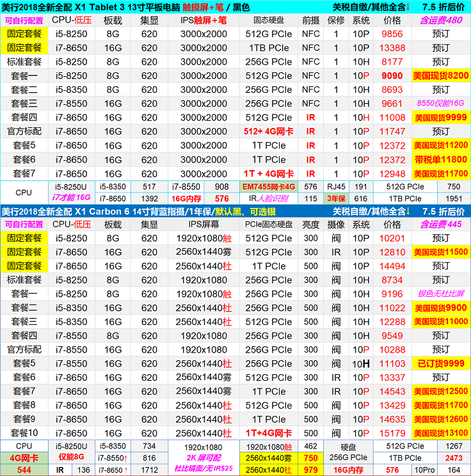Click the row label 套餐10
Screen dimensions: 471x476
point(24,433)
